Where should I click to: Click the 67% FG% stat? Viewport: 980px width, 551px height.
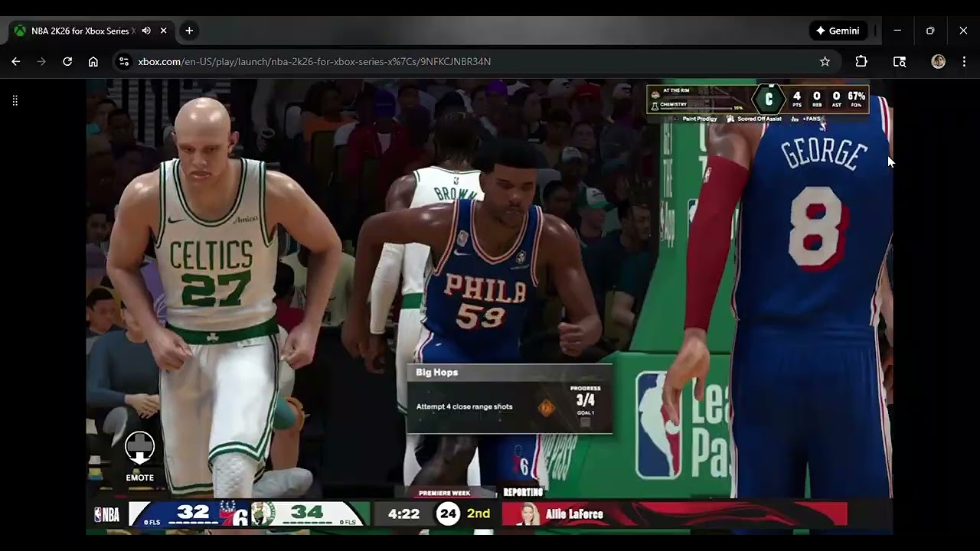click(856, 99)
